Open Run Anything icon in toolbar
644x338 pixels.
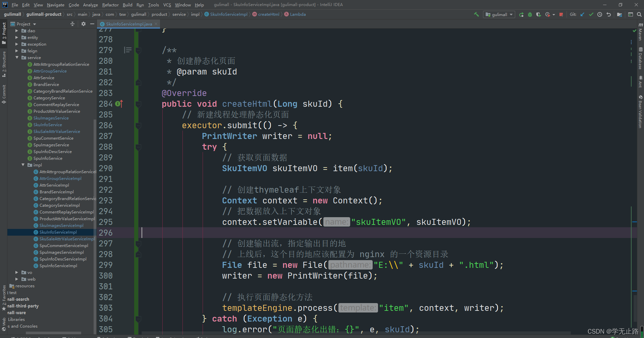click(631, 14)
